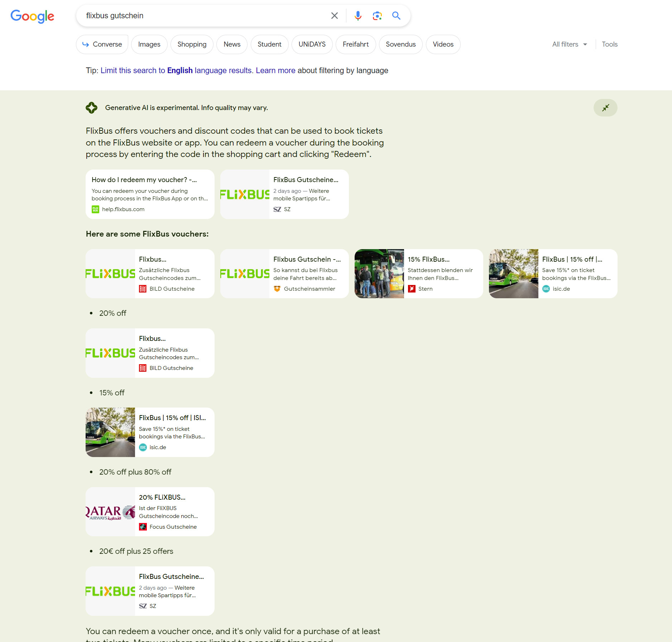Click into the flixbus gutschein search field
The height and width of the screenshot is (642, 672).
(x=204, y=16)
